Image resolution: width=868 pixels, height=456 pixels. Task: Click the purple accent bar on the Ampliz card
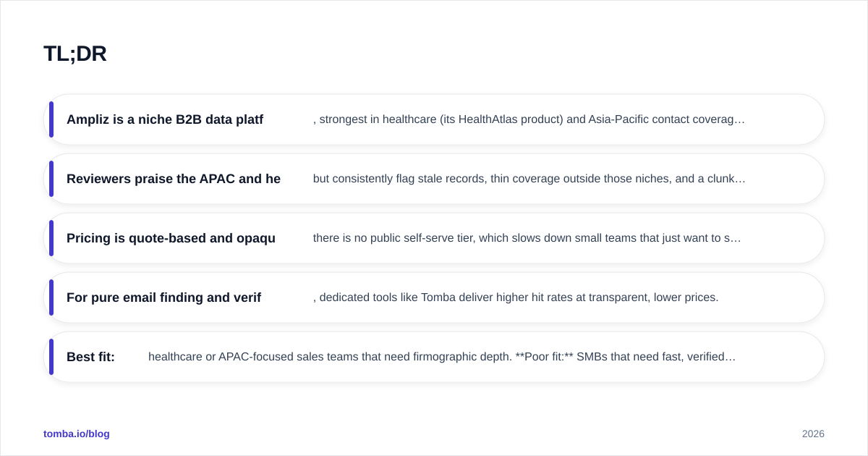tap(51, 119)
